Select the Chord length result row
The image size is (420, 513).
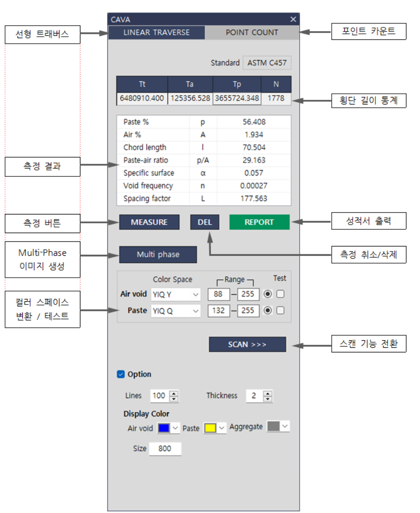(203, 148)
